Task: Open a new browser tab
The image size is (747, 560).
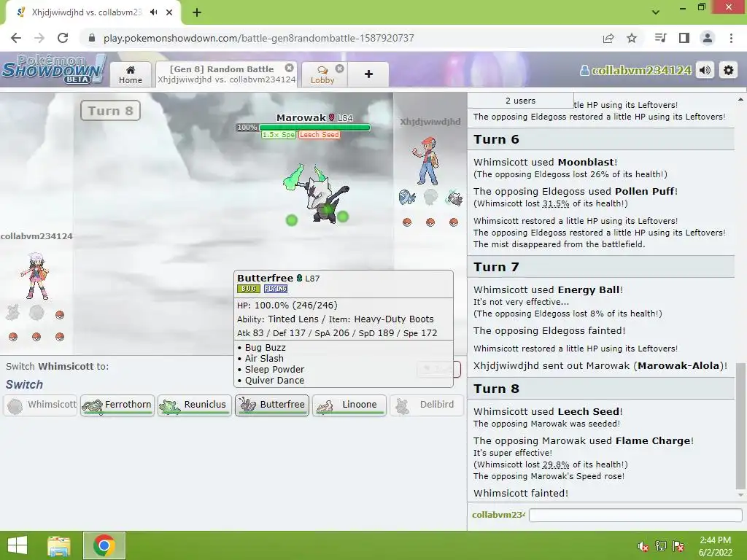Action: (x=197, y=12)
